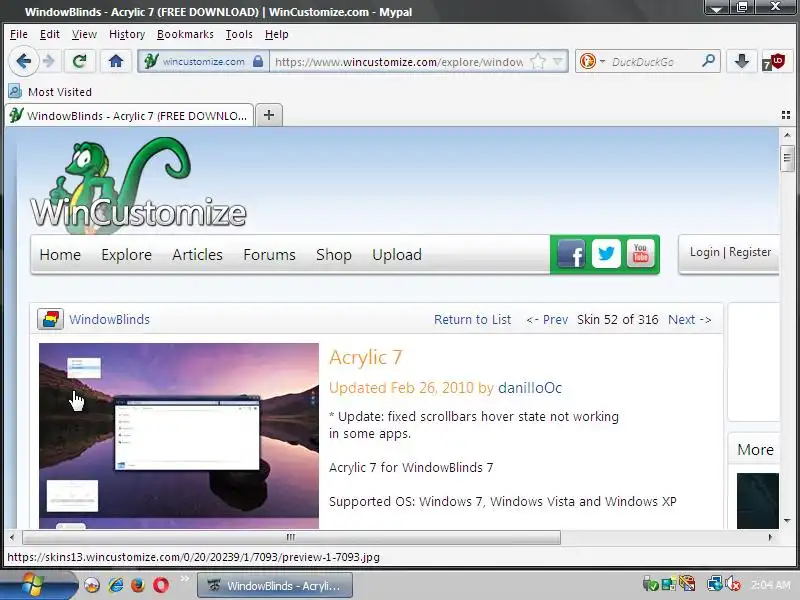
Task: Open author danilloOc's profile link
Action: pos(530,388)
